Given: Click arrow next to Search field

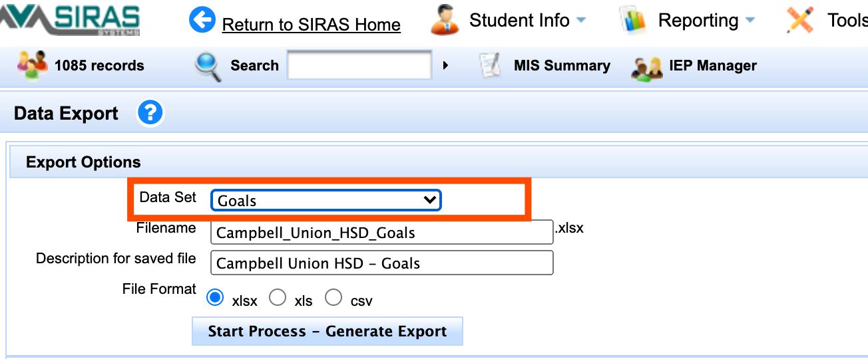Looking at the screenshot, I should [445, 65].
